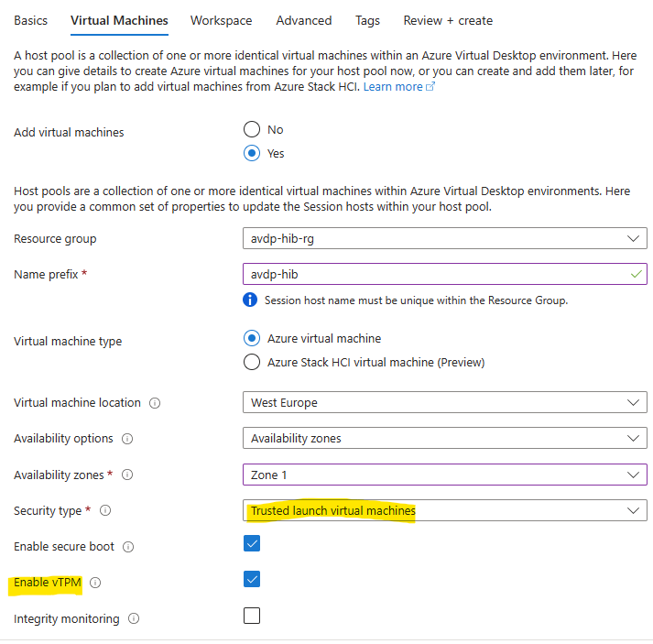
Task: Choose Azure virtual machine type
Action: click(252, 338)
